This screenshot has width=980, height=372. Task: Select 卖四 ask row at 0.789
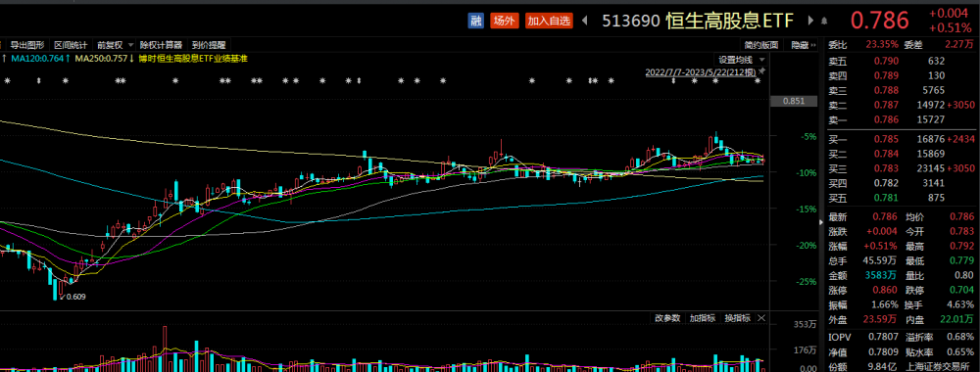[901, 75]
